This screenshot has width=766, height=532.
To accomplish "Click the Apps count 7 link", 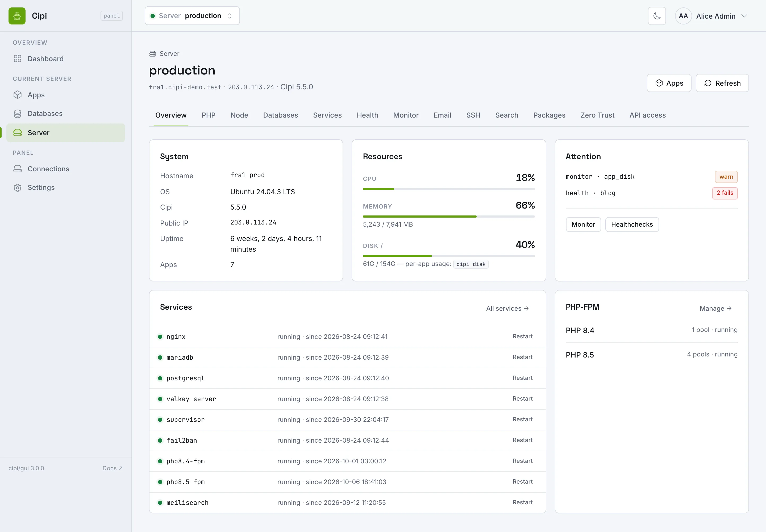I will 232,265.
